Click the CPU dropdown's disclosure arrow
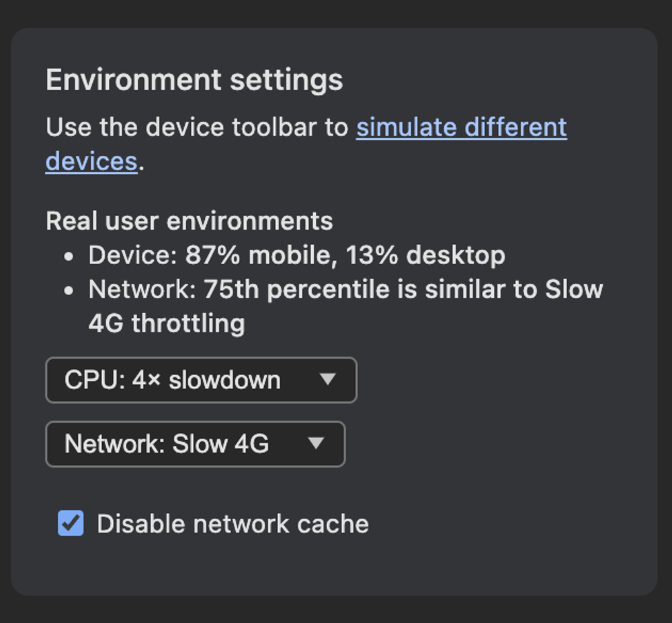 click(x=329, y=380)
